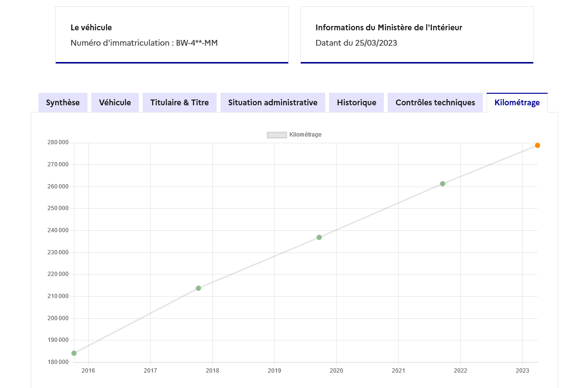Select the Titulaire & Titre tab

(179, 102)
